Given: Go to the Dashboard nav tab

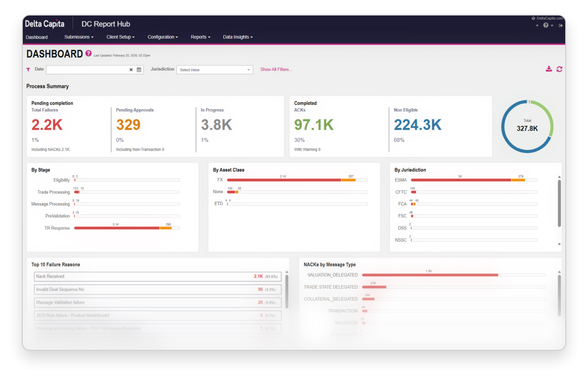Looking at the screenshot, I should point(37,37).
